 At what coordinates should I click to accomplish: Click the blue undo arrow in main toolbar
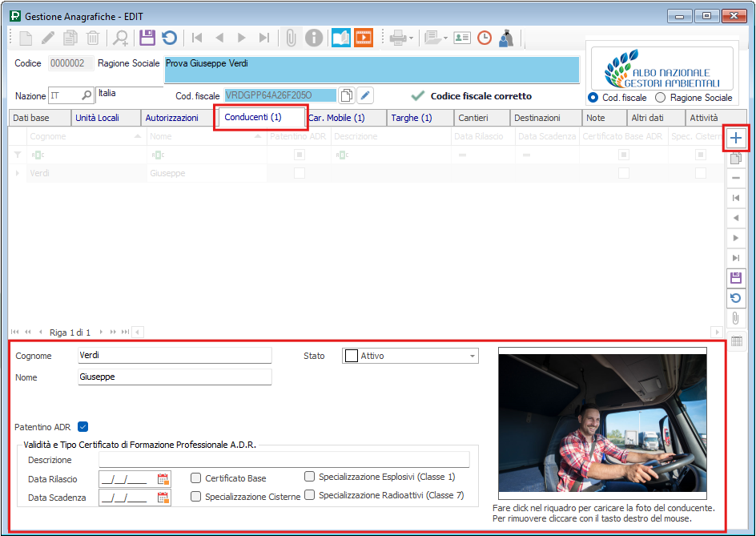click(x=169, y=38)
